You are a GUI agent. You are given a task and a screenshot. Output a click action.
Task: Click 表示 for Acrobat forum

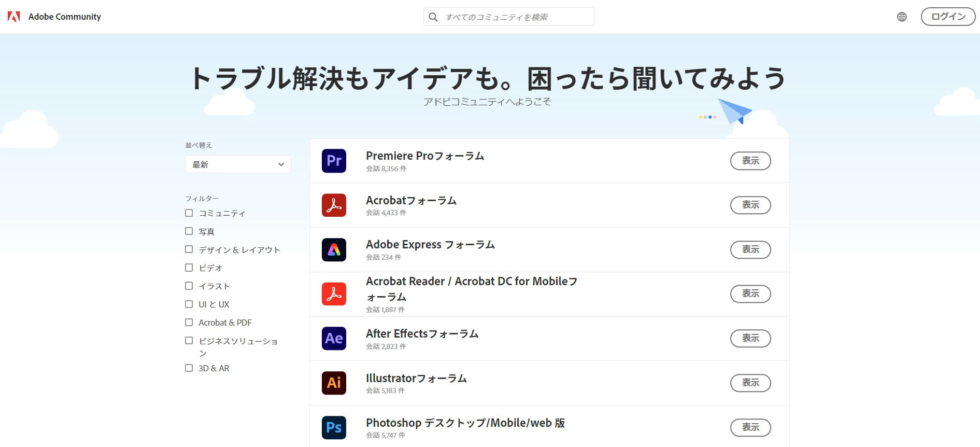coord(750,205)
